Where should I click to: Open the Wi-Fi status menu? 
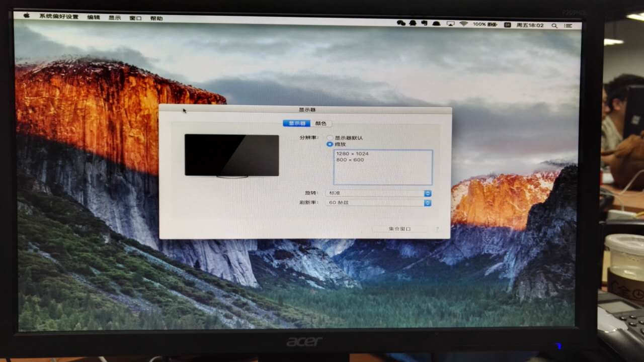click(x=463, y=24)
